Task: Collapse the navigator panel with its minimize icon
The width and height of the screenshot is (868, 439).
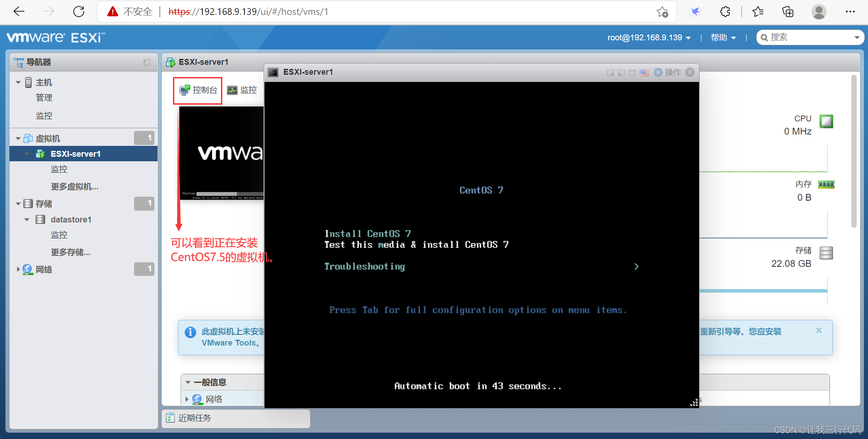Action: tap(147, 63)
